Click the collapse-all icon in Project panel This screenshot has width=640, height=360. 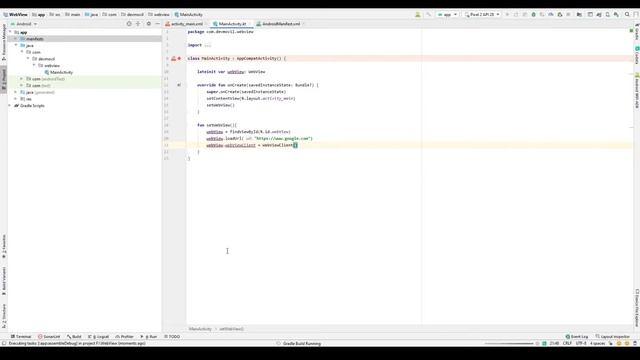coord(138,24)
